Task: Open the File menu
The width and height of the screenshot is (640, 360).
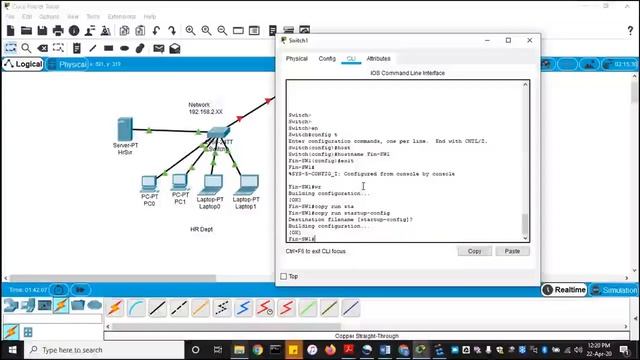Action: 10,17
